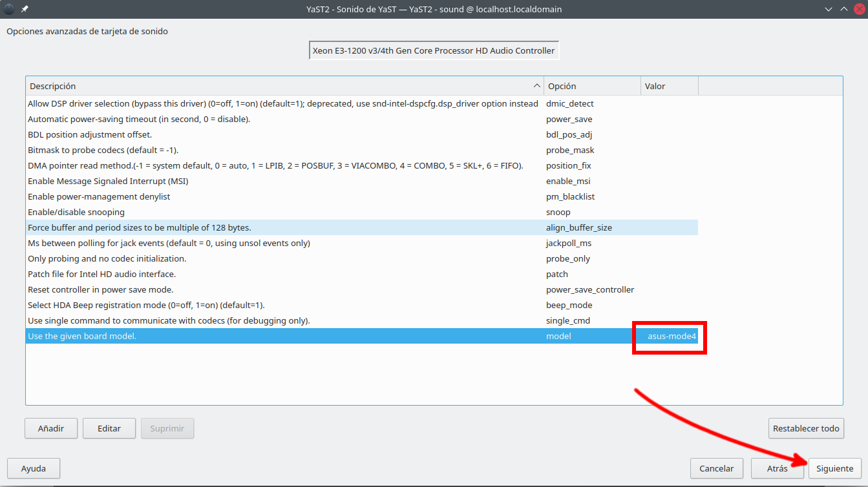Image resolution: width=868 pixels, height=487 pixels.
Task: Sort the table by the Opción column
Action: click(591, 86)
